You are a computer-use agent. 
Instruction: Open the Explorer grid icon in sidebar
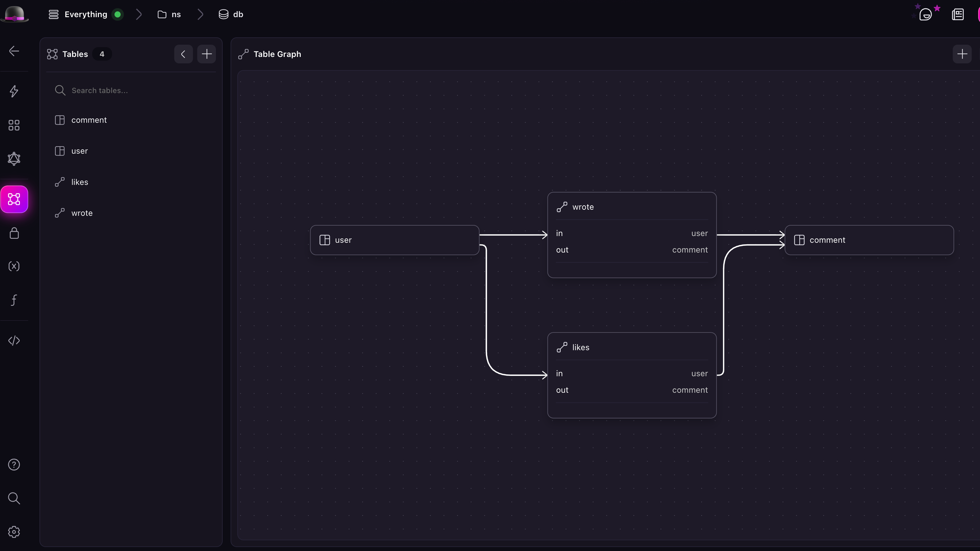tap(14, 125)
